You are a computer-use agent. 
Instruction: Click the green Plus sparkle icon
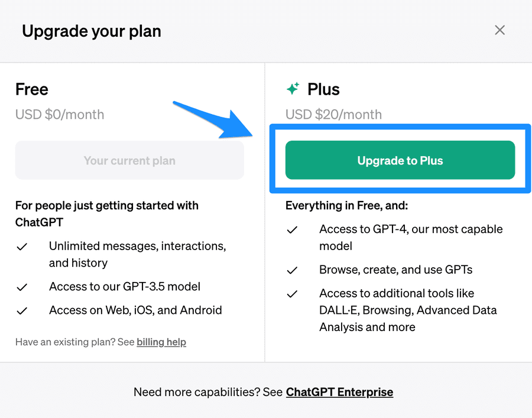293,89
